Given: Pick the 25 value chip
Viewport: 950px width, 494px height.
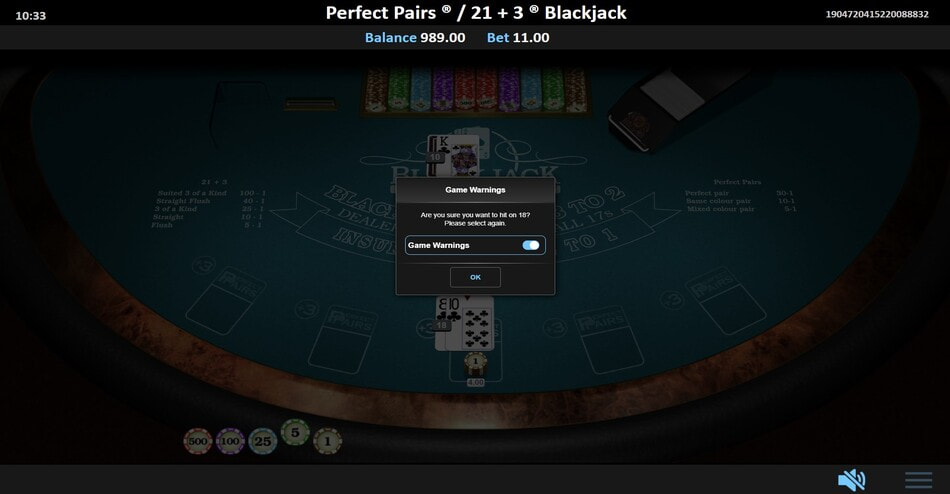Looking at the screenshot, I should (x=262, y=441).
